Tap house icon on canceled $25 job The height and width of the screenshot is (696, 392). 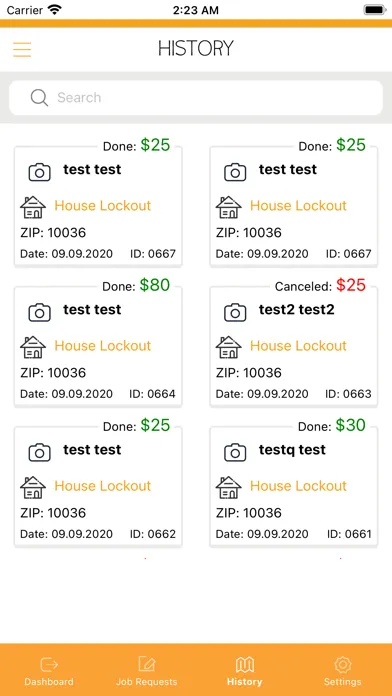pyautogui.click(x=229, y=347)
